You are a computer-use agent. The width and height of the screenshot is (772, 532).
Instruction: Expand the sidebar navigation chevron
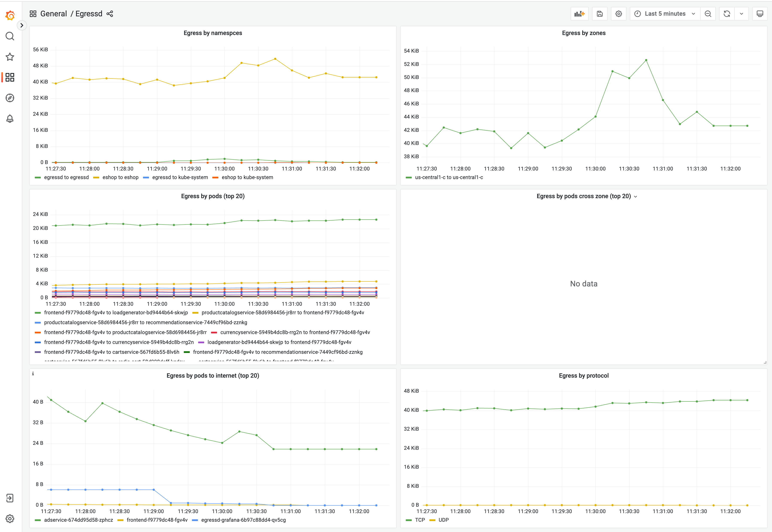[x=22, y=25]
